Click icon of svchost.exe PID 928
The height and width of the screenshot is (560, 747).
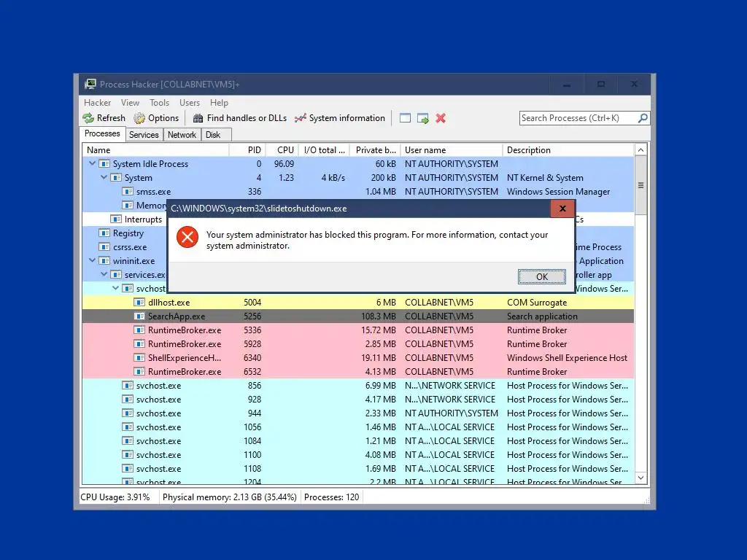[127, 399]
